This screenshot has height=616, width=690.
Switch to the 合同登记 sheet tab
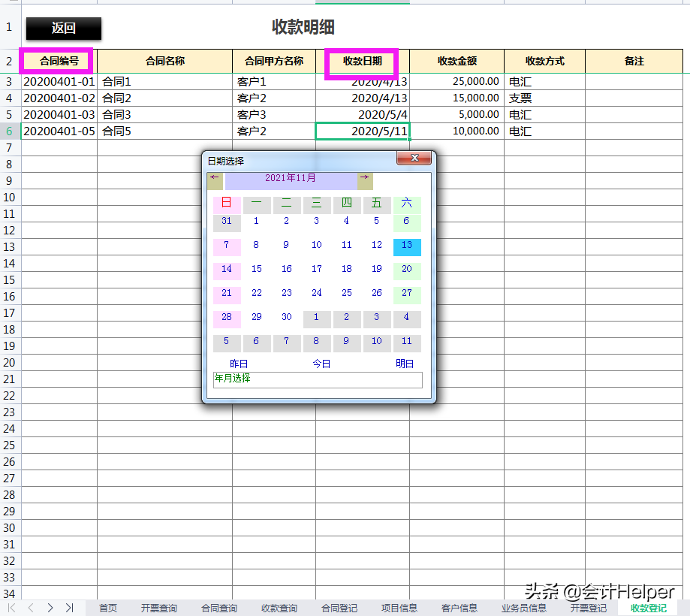[x=339, y=608]
